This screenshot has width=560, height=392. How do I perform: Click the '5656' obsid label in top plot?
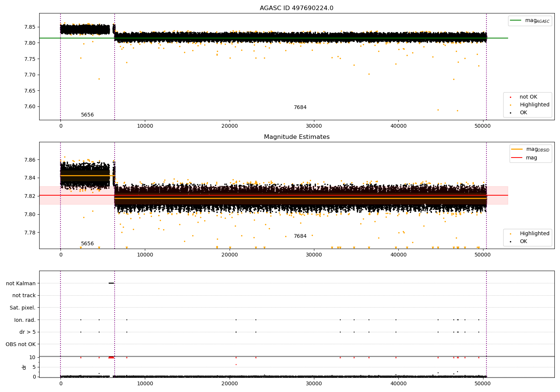(87, 115)
